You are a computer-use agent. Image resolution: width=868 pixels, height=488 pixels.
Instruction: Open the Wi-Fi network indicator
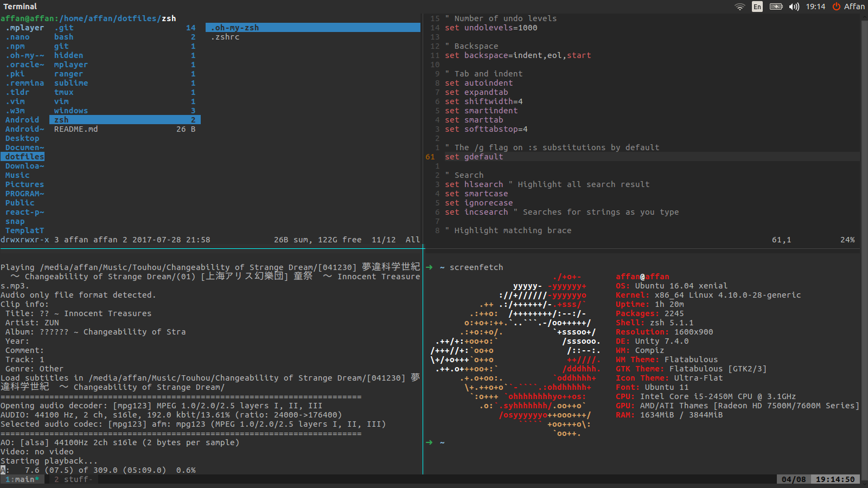pyautogui.click(x=740, y=7)
